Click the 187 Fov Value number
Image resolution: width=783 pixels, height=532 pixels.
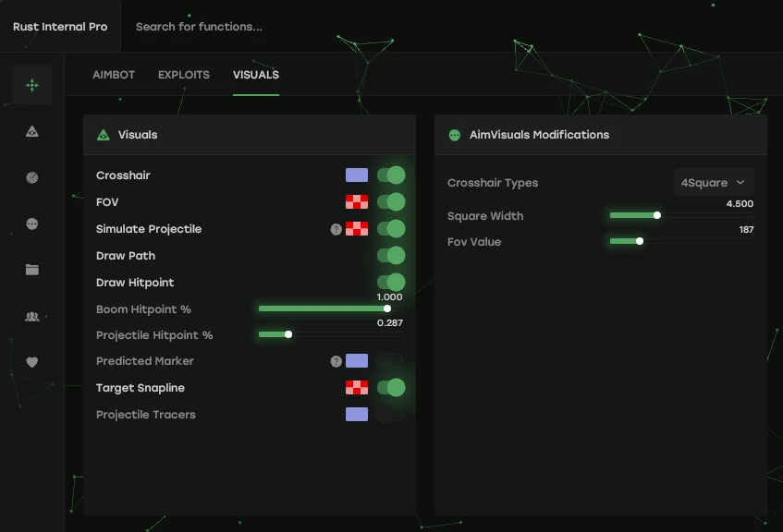pos(747,230)
